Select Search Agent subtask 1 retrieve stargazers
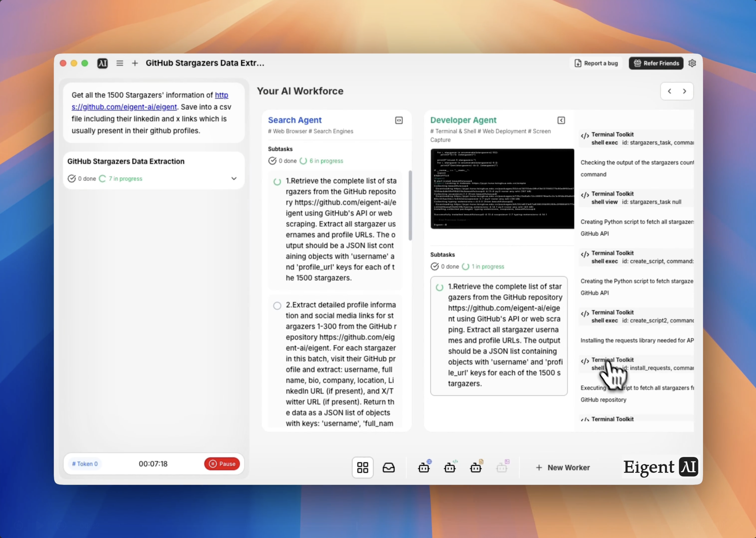Screen dimensions: 756x538 335,230
